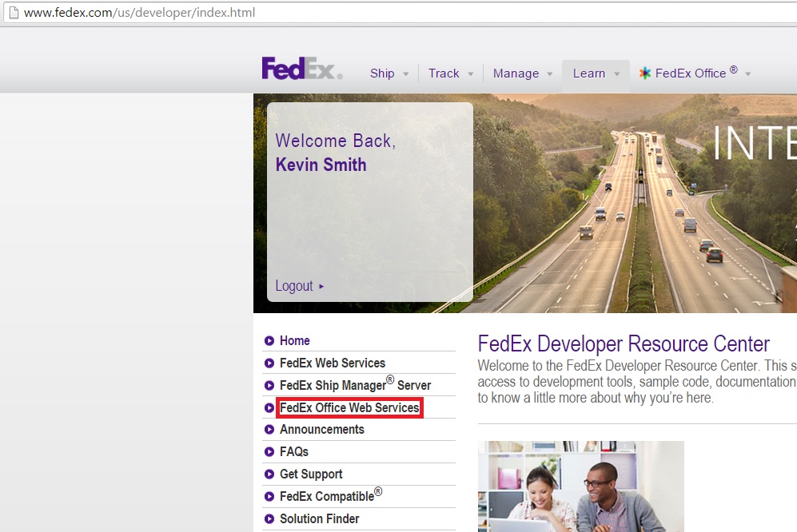Click the bullet icon beside Solution Finder

point(269,518)
